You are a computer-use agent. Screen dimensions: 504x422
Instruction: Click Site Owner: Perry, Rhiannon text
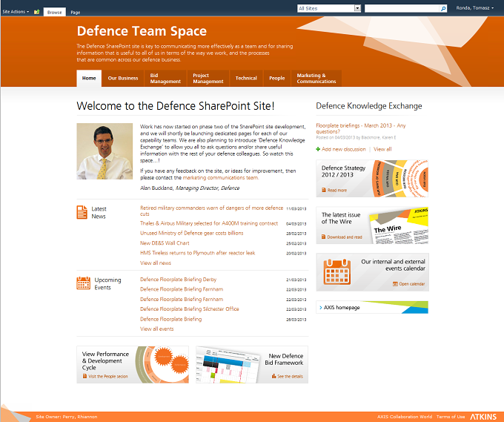pos(67,417)
